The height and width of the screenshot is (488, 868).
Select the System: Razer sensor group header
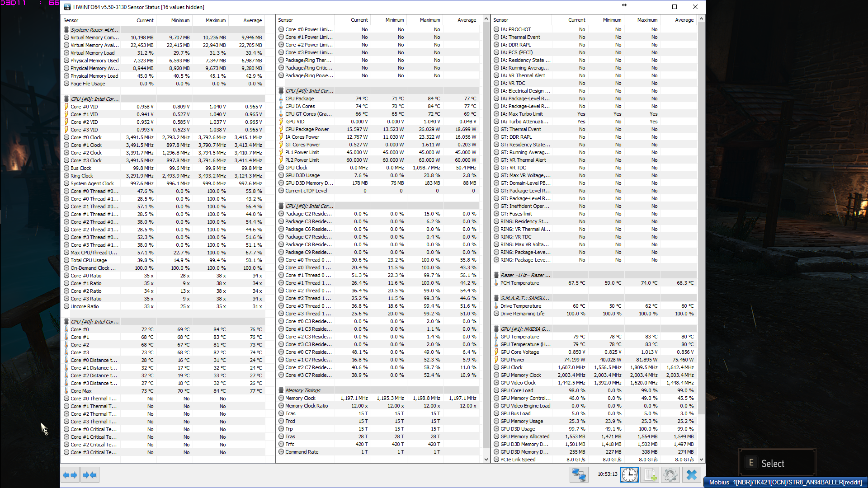point(163,30)
